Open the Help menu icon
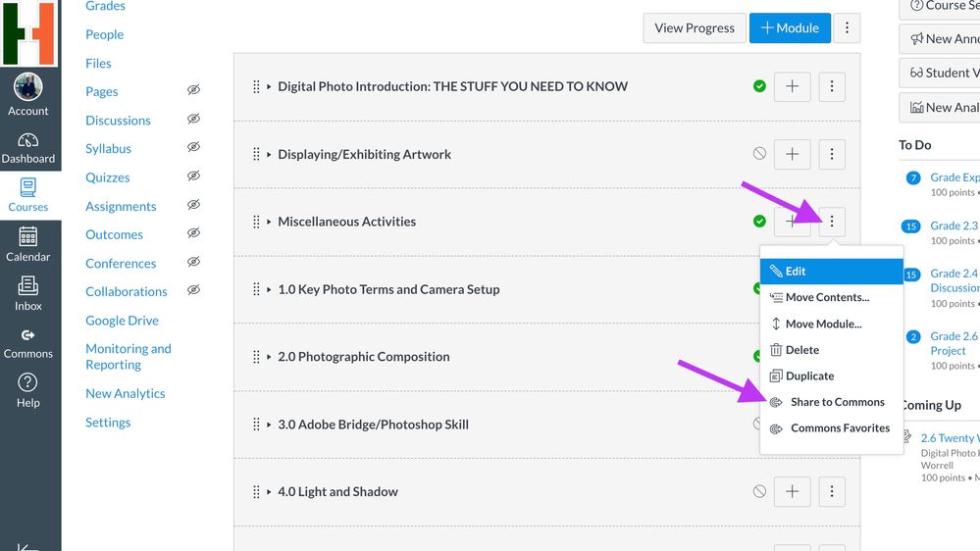Image resolution: width=980 pixels, height=551 pixels. [x=27, y=389]
